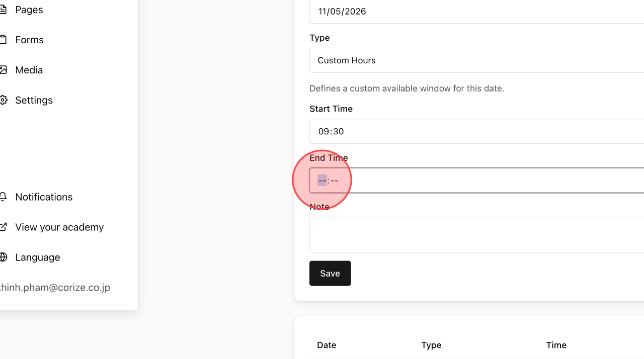Click the external link icon beside View your academy
644x359 pixels.
pyautogui.click(x=3, y=227)
